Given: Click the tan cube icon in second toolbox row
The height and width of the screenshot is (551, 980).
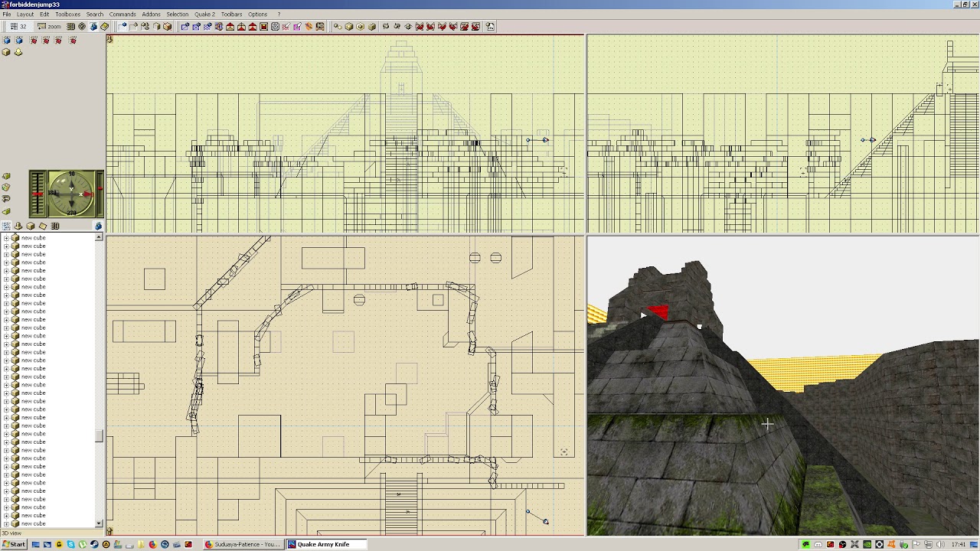Looking at the screenshot, I should click(6, 52).
